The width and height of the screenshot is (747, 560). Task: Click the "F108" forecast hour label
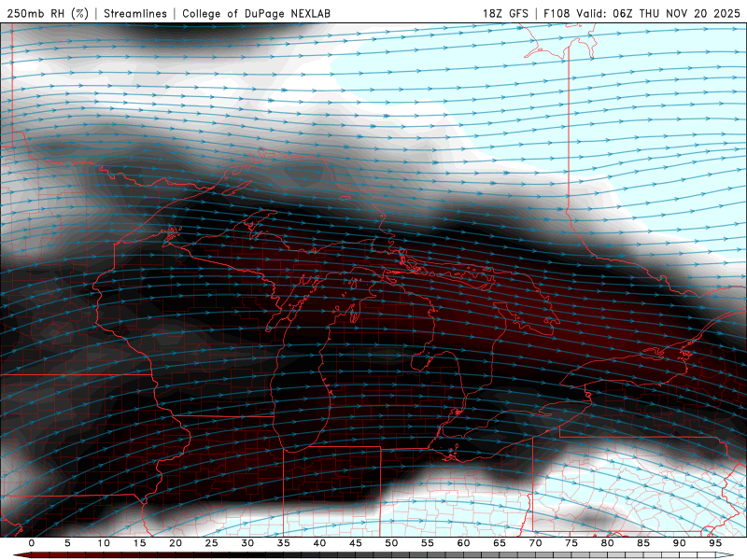557,13
